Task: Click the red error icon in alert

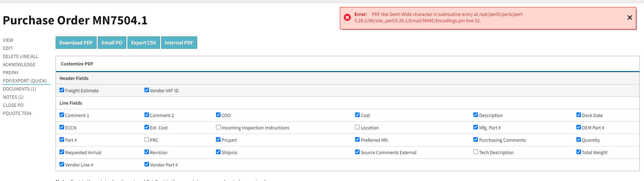Action: tap(347, 17)
